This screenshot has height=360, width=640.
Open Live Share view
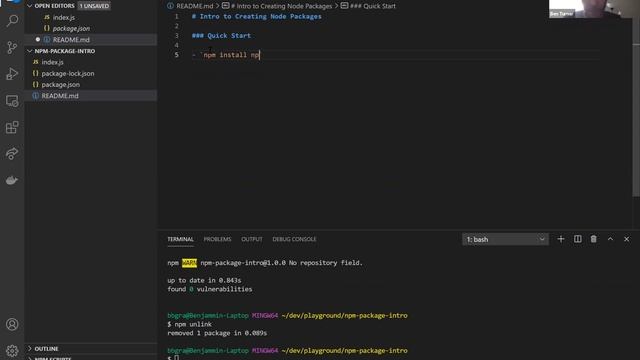click(x=12, y=154)
